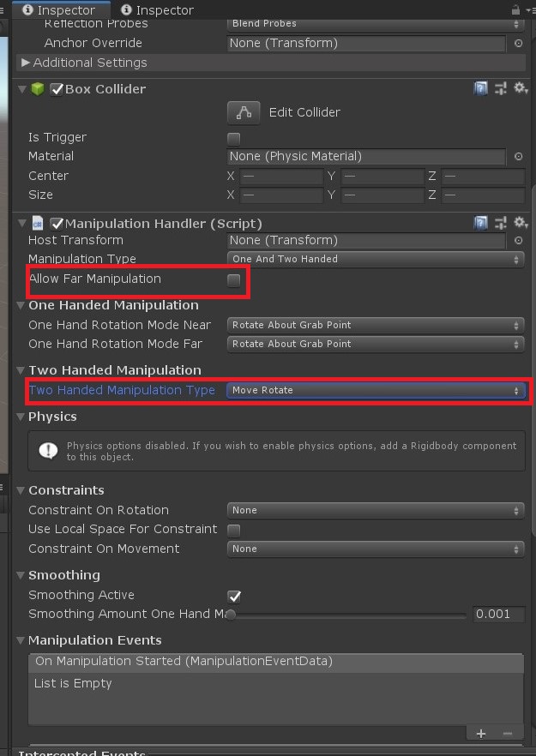Open Manipulation Handler help documentation icon

coord(480,223)
